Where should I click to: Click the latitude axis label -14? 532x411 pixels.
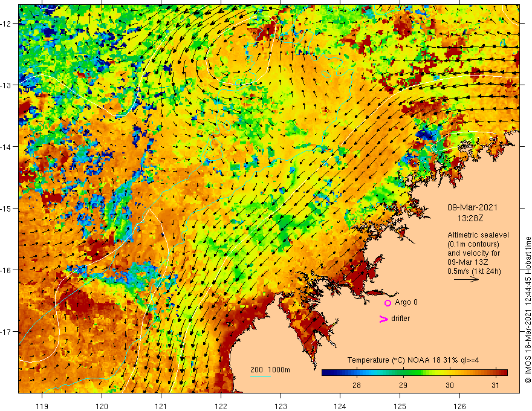coord(6,147)
